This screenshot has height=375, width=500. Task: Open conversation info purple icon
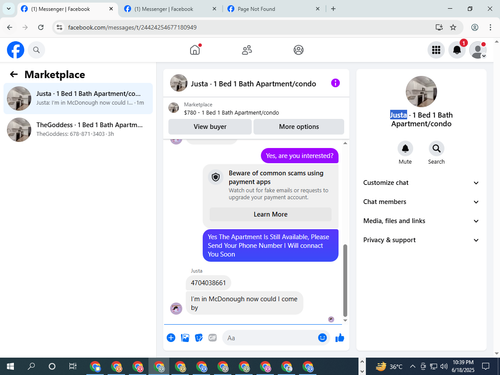click(x=335, y=83)
